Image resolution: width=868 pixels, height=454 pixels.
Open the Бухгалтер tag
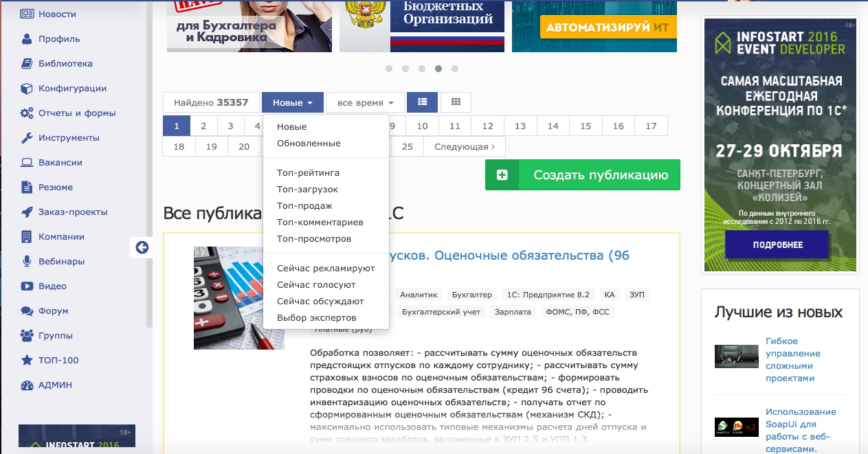[x=471, y=295]
